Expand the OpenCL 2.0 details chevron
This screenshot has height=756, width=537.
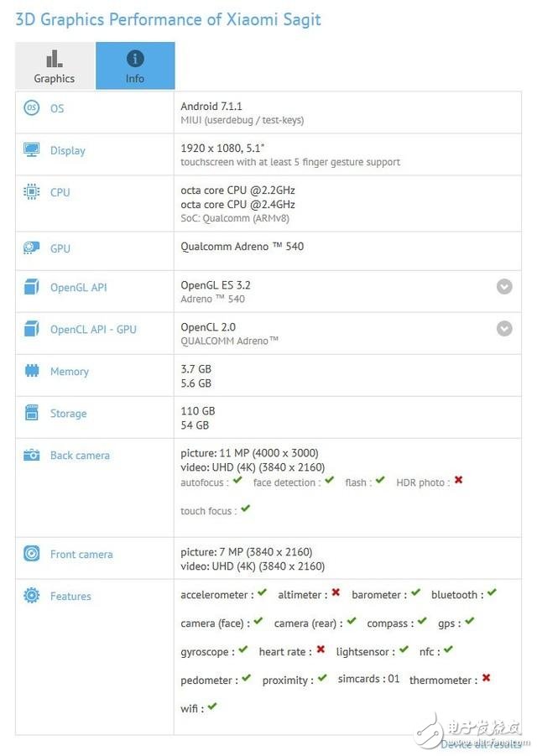coord(504,328)
